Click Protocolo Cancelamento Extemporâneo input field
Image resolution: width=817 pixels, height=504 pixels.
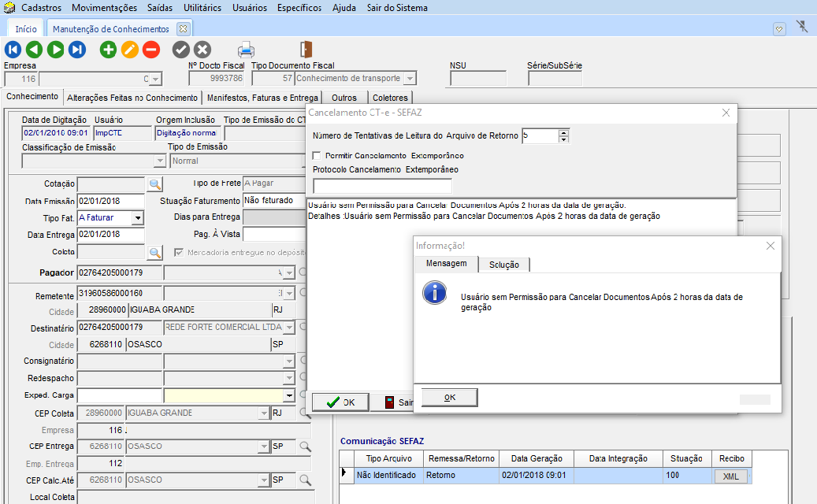[x=382, y=186]
